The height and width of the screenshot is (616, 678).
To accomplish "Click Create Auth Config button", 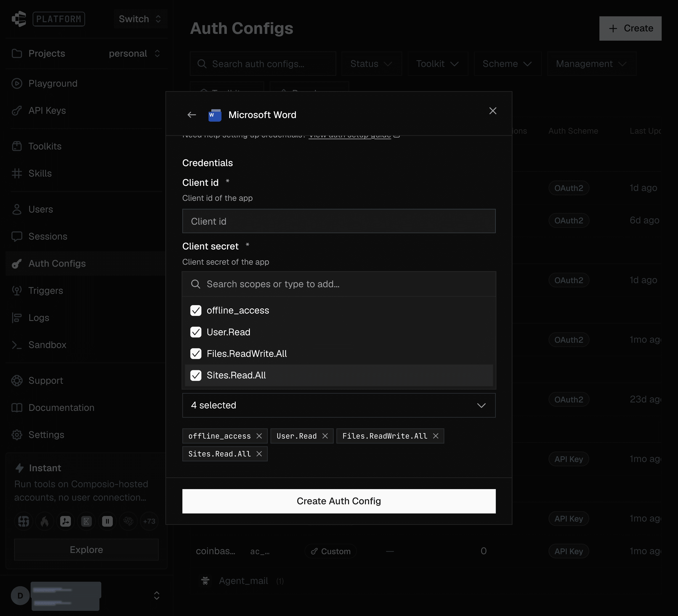I will click(339, 501).
